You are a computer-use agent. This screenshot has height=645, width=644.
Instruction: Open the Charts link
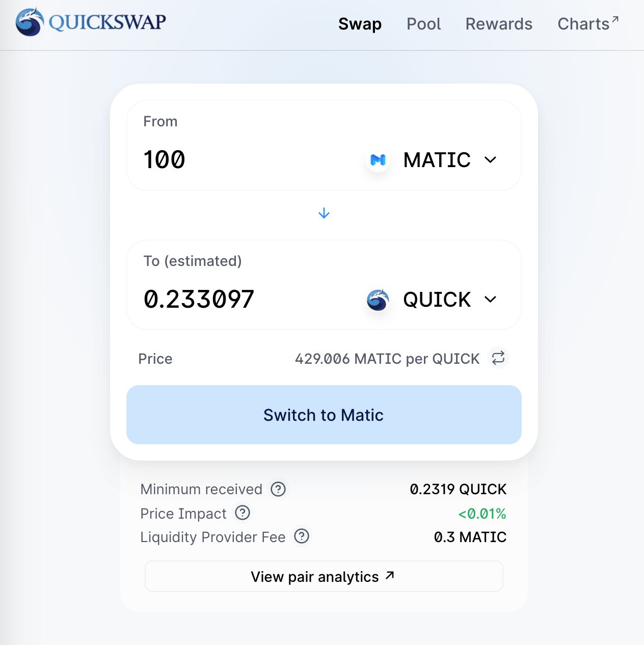(583, 24)
